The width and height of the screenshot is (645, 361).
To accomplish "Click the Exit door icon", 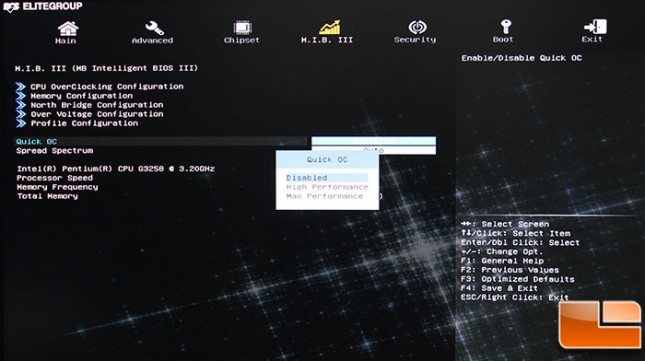I will pyautogui.click(x=595, y=27).
